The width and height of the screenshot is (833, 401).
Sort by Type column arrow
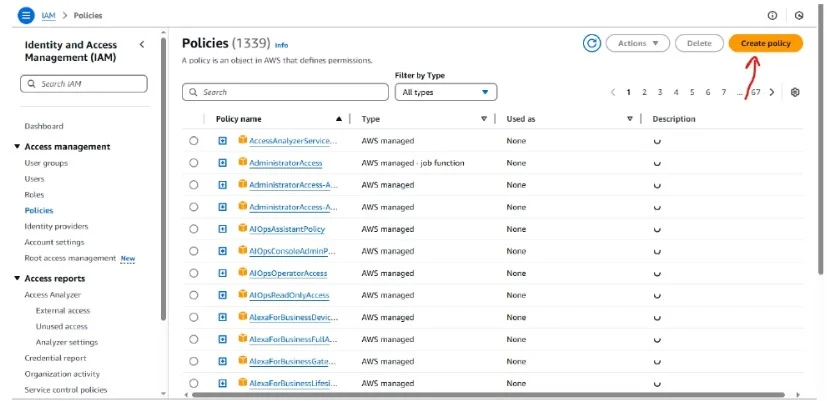[x=484, y=119]
